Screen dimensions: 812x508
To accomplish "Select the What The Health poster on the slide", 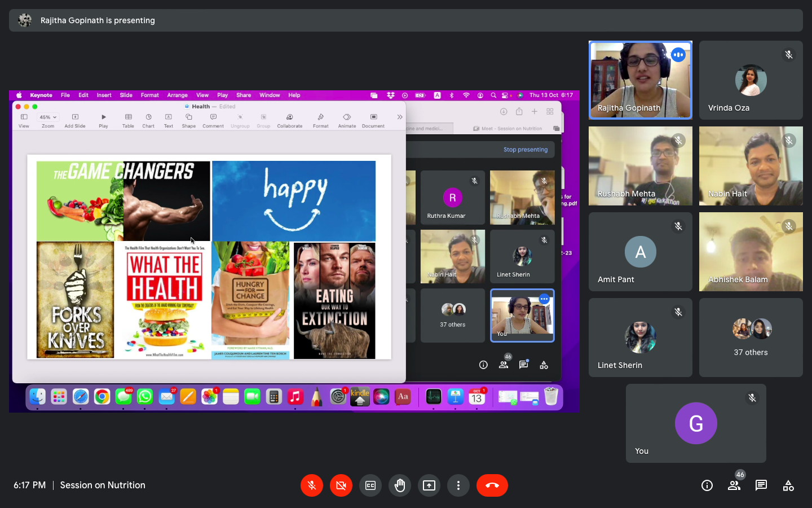I will coord(165,301).
